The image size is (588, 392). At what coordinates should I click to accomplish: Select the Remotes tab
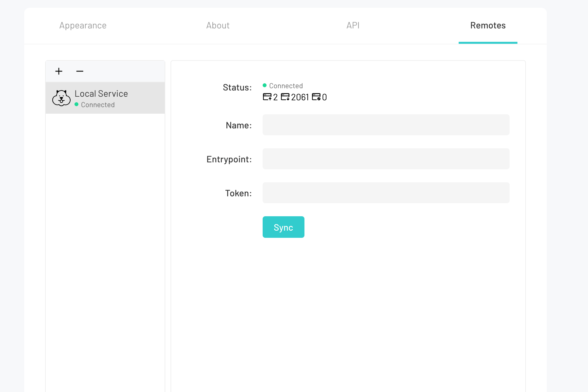coord(488,25)
